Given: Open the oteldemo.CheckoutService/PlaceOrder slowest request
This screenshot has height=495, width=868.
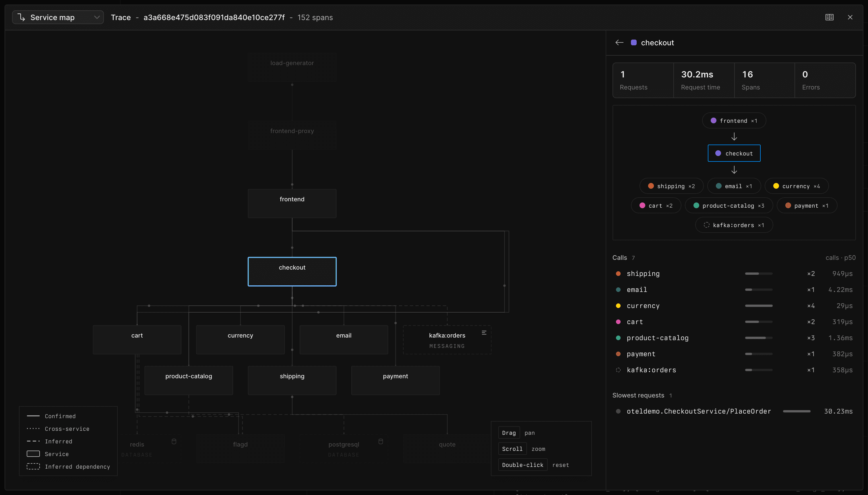Looking at the screenshot, I should (x=734, y=411).
